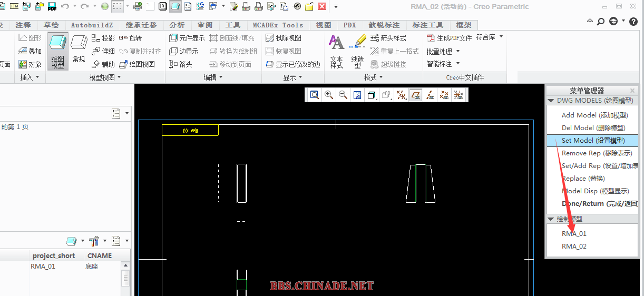Toggle plane display in graphics toolbar
The width and height of the screenshot is (644, 296).
click(x=416, y=95)
